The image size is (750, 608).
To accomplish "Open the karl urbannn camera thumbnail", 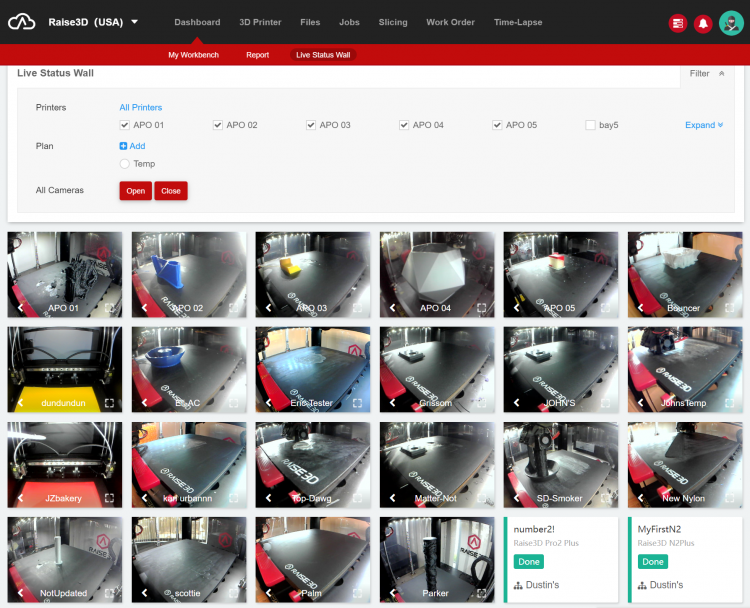I will [189, 464].
